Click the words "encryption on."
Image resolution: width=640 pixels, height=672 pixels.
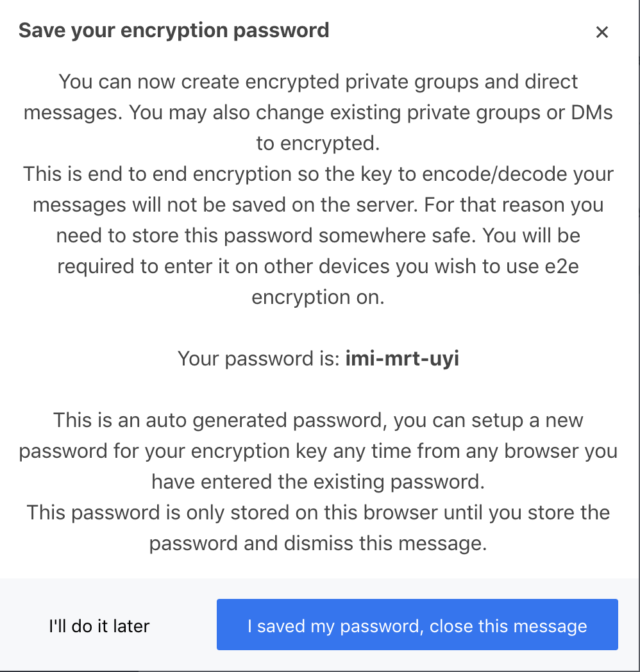318,298
